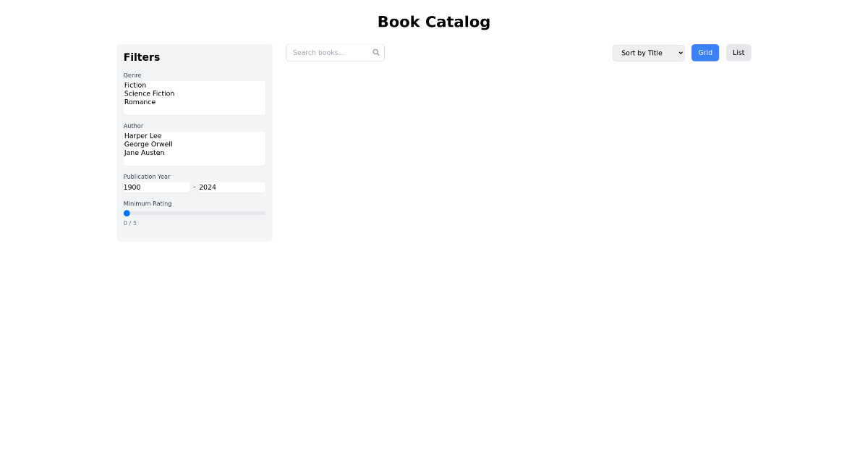Viewport: 868px width, 456px height.
Task: Click the Book Catalog title
Action: click(x=434, y=22)
